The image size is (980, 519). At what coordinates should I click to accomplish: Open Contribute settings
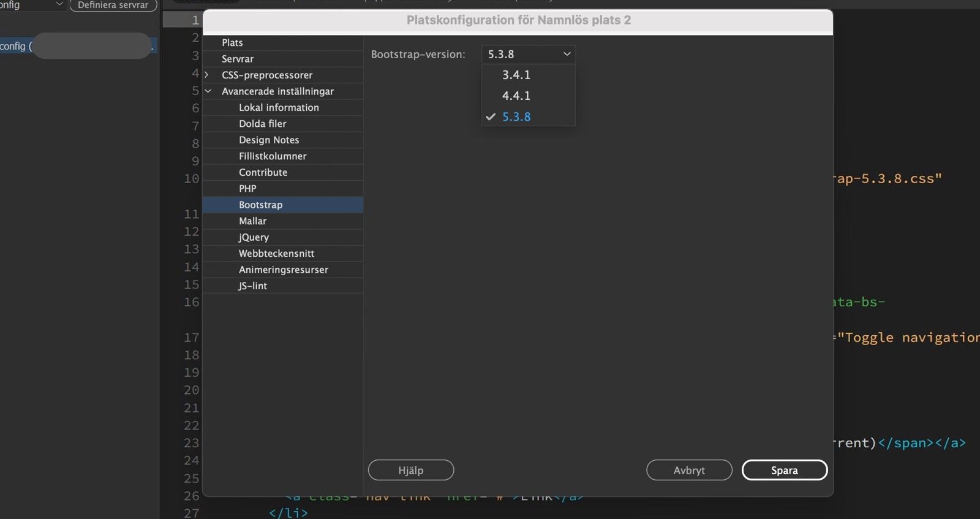pos(283,172)
